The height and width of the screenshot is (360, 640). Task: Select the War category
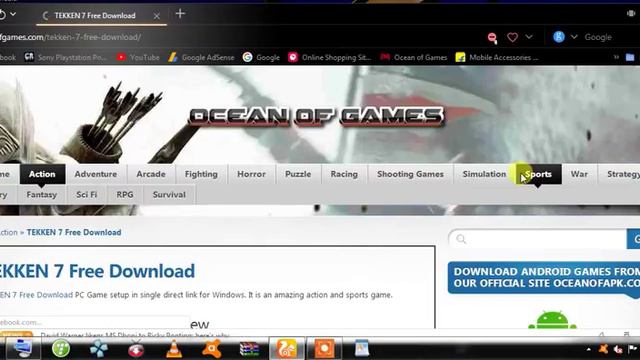coord(579,174)
